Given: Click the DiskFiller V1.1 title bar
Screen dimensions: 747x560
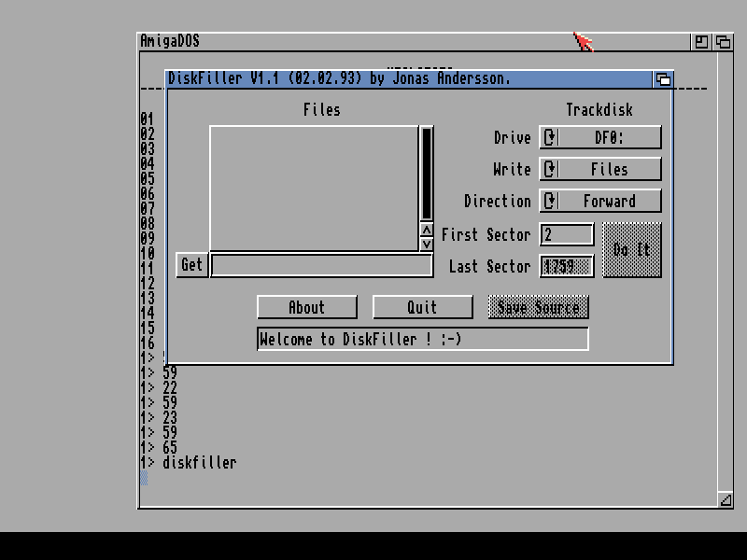Looking at the screenshot, I should (x=410, y=79).
